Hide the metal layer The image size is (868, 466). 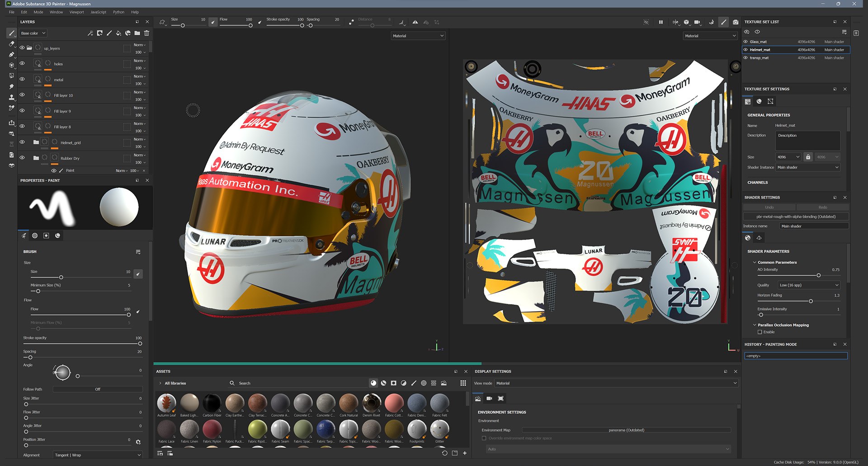[x=22, y=79]
